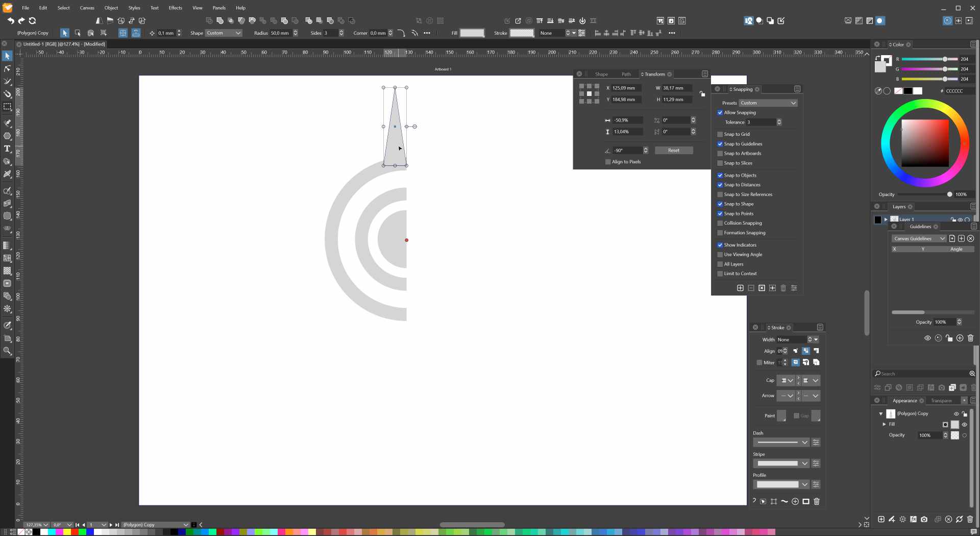Image resolution: width=980 pixels, height=536 pixels.
Task: Open the Shape type Custom dropdown
Action: click(224, 33)
